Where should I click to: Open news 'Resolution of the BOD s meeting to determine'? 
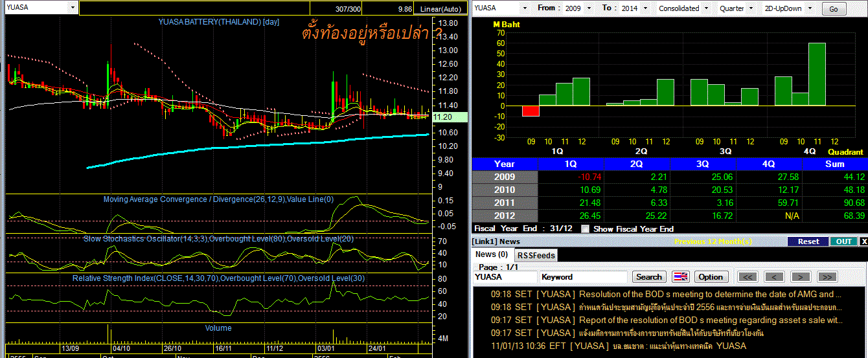tap(667, 294)
